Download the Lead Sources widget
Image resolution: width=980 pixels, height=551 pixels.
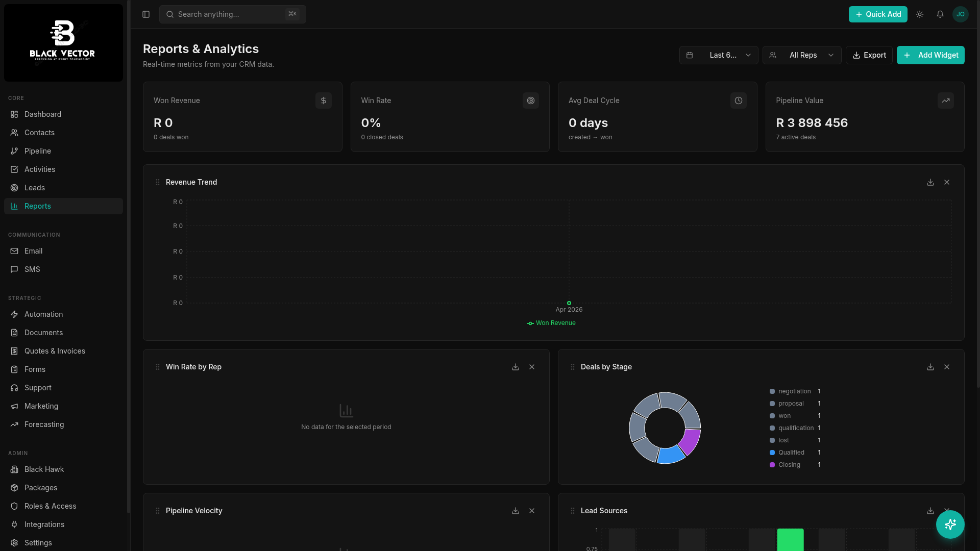930,511
